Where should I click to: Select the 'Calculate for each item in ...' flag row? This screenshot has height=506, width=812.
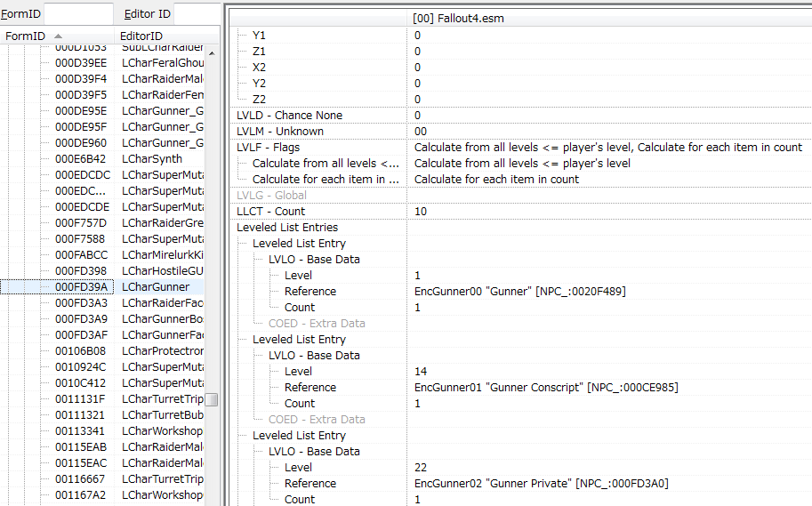(520, 180)
